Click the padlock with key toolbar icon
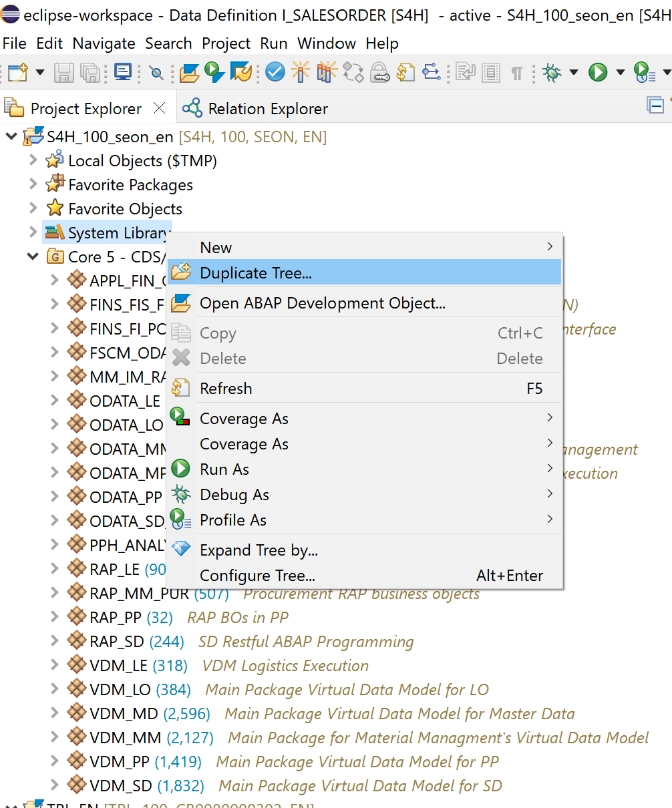 (x=379, y=71)
